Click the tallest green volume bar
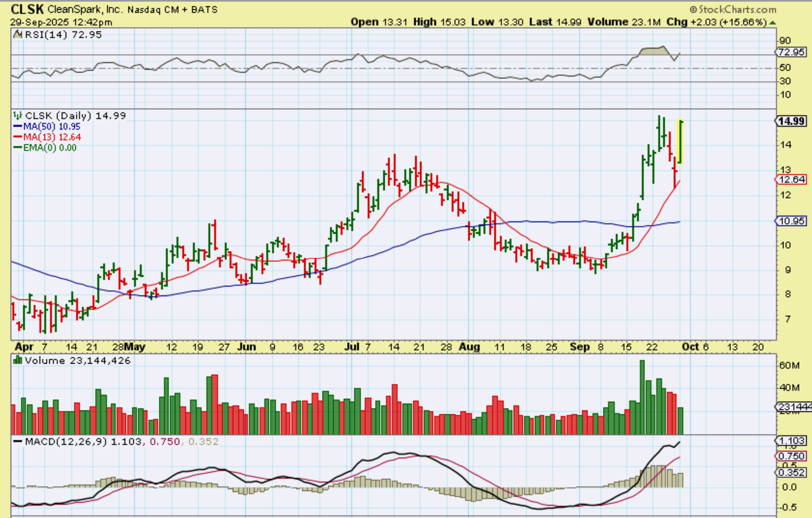 (642, 397)
